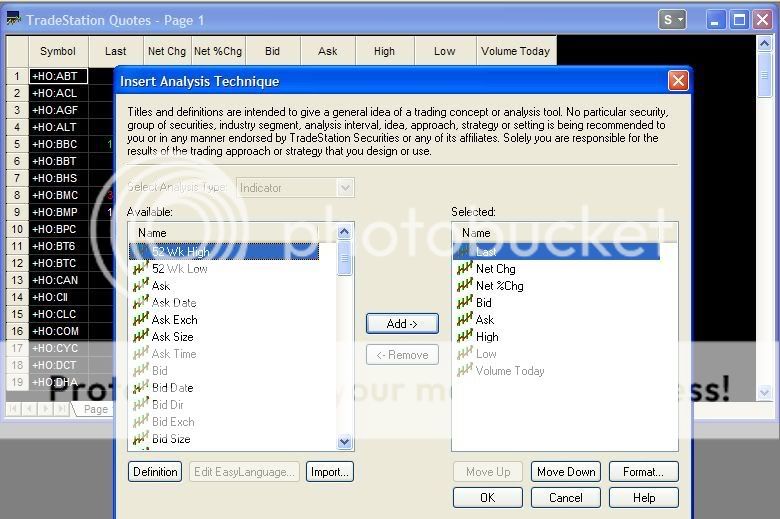Select row number 7 header in Quotes

[17, 178]
